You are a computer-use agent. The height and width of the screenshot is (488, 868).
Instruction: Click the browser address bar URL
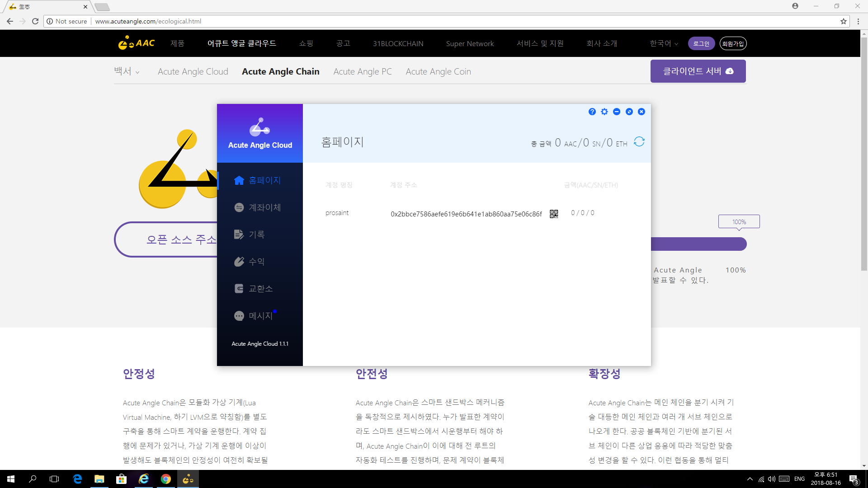pos(148,21)
